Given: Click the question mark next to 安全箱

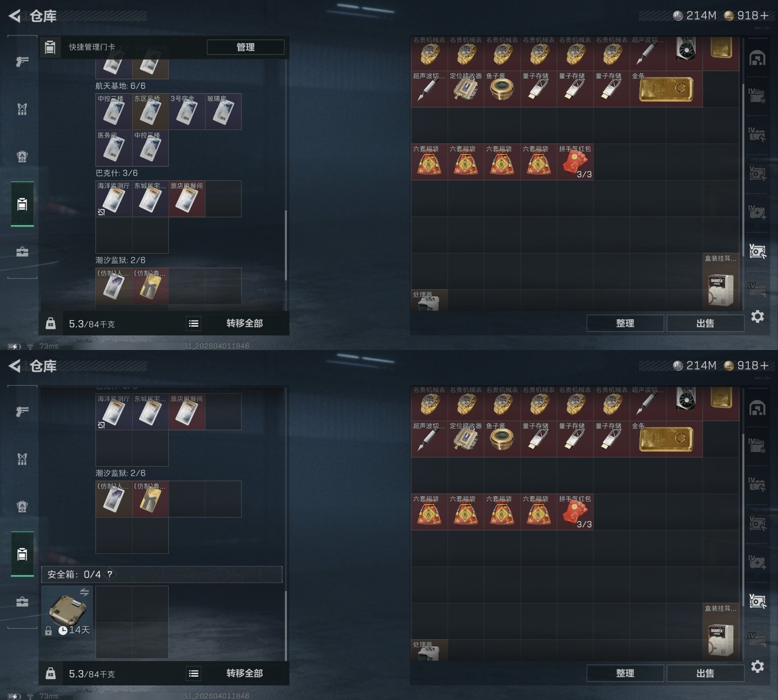Looking at the screenshot, I should (x=110, y=574).
